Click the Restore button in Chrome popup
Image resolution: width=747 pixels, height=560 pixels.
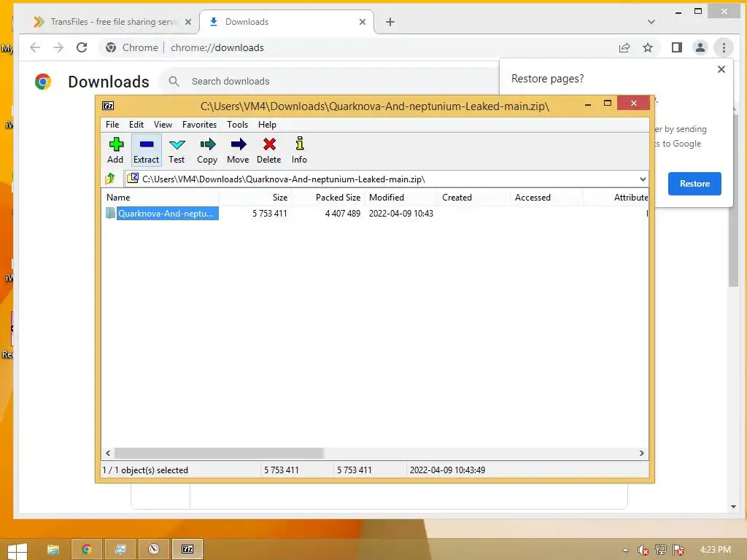tap(694, 184)
